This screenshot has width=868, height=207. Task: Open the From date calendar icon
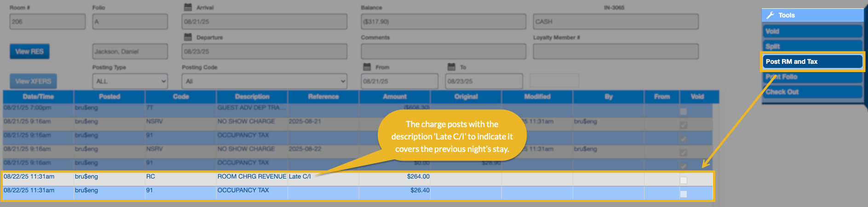coord(367,67)
